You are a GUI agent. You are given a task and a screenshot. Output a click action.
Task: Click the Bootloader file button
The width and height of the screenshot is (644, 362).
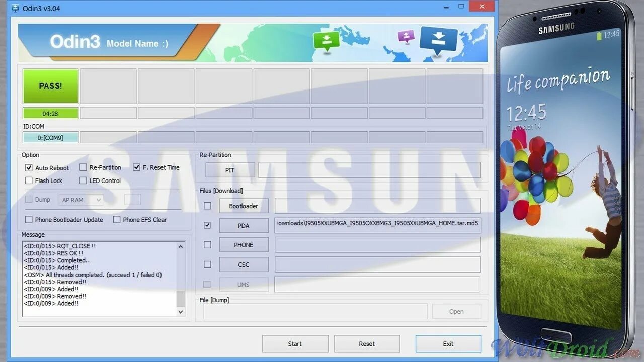pyautogui.click(x=244, y=206)
